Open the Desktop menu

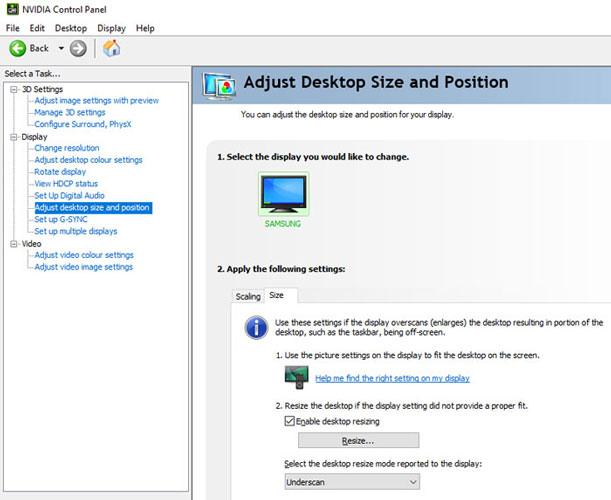pos(70,28)
